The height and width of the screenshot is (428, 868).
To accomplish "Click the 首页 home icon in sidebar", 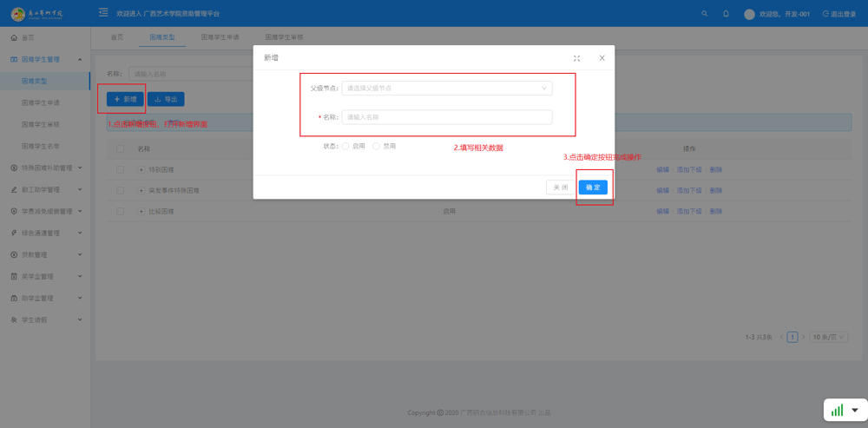I will [x=15, y=37].
